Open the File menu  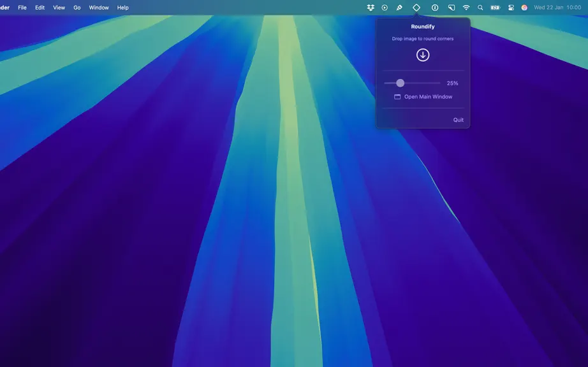[x=22, y=8]
